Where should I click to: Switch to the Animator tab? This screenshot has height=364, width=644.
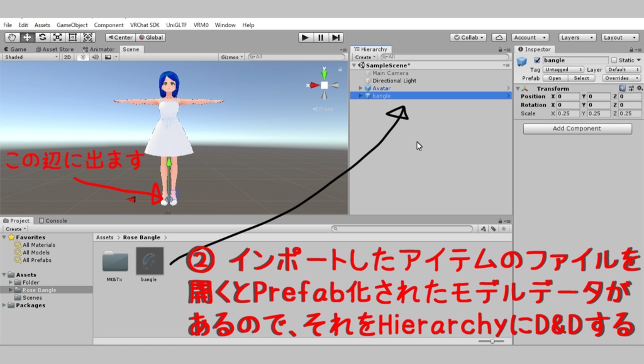[99, 49]
